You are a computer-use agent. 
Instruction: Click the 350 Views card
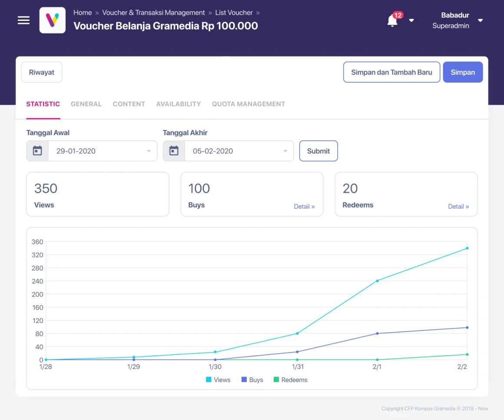click(x=98, y=194)
